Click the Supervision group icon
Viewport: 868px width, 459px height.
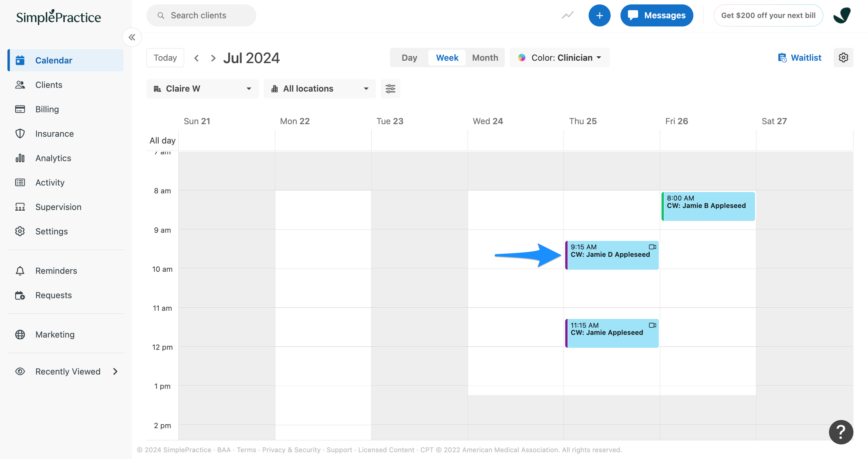(20, 207)
